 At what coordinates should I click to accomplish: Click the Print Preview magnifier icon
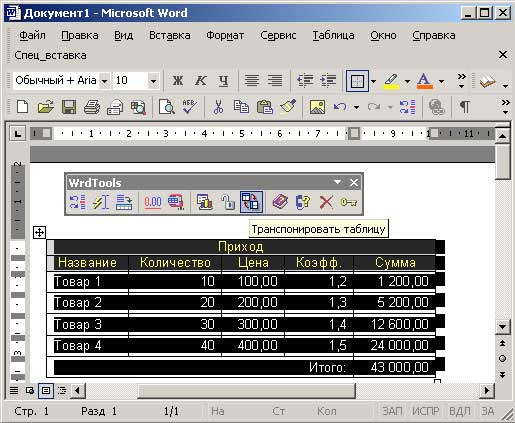tap(166, 107)
